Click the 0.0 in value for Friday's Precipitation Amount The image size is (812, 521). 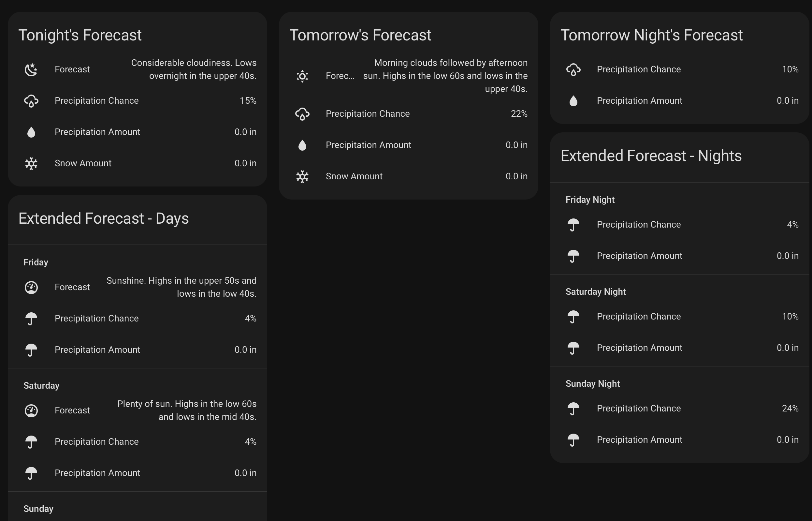246,350
